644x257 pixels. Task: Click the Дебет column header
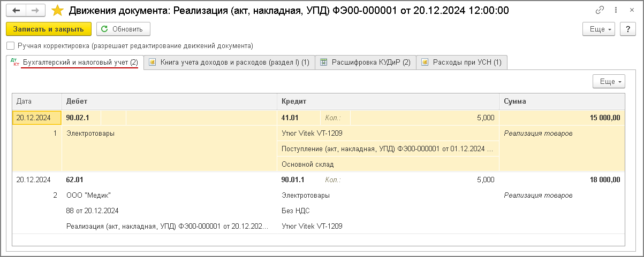169,101
